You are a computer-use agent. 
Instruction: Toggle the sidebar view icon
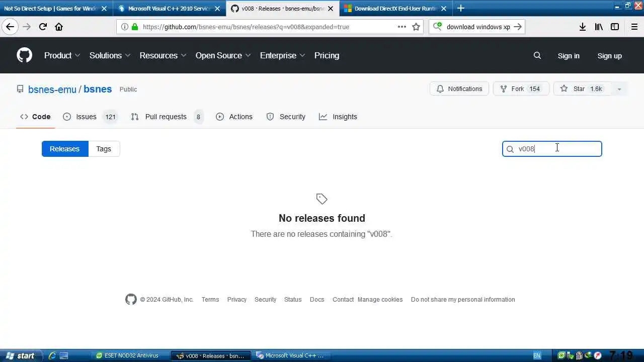(615, 27)
